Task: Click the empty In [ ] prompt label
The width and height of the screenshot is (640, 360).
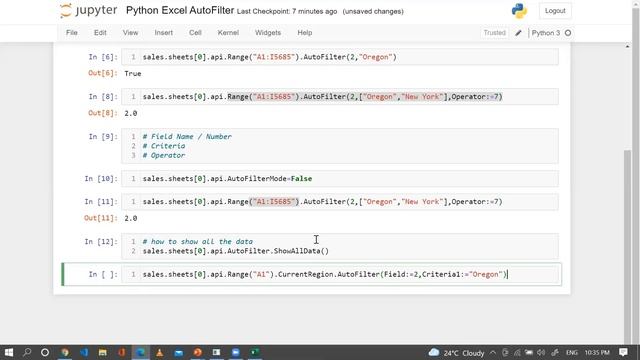Action: 103,274
